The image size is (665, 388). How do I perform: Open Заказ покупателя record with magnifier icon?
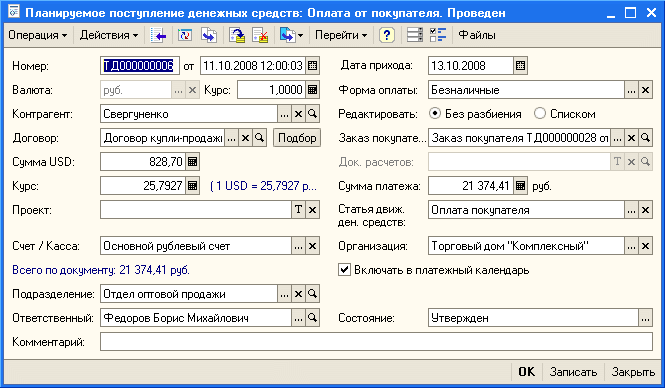click(x=645, y=138)
